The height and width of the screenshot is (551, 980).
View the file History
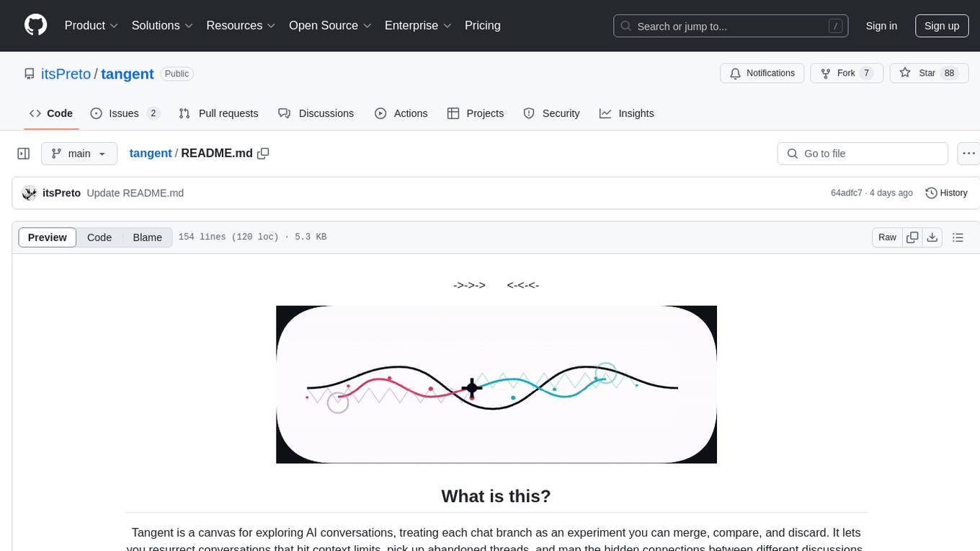point(946,193)
